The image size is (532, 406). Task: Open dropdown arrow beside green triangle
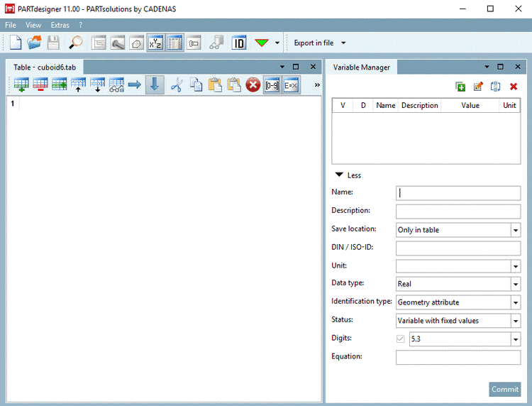tap(277, 43)
